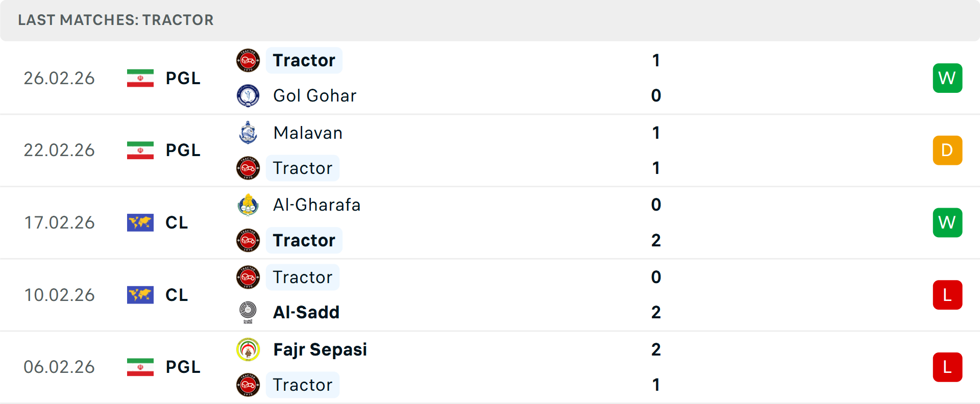980x404 pixels.
Task: Click the PGL league label on 06.02.26
Action: pos(183,367)
